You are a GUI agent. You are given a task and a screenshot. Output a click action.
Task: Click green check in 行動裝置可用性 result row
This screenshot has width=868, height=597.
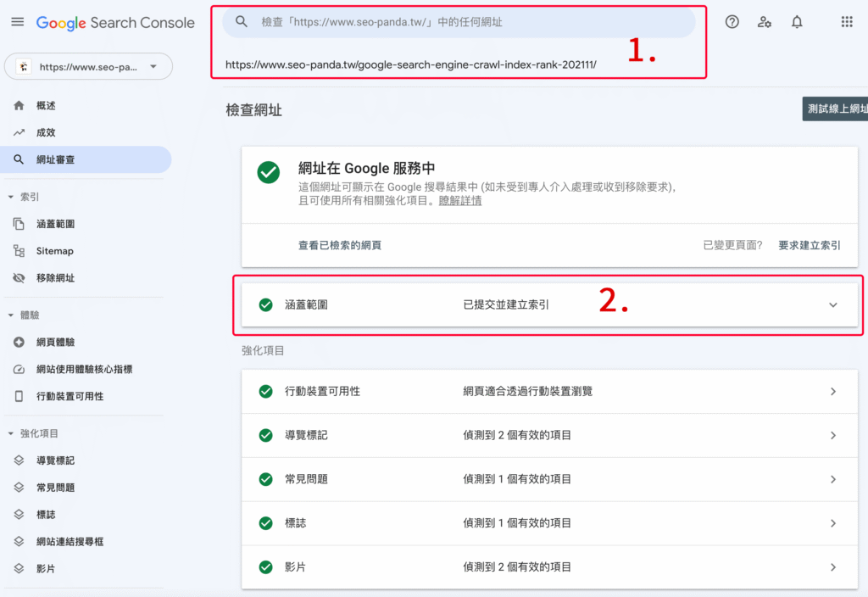[x=265, y=392]
